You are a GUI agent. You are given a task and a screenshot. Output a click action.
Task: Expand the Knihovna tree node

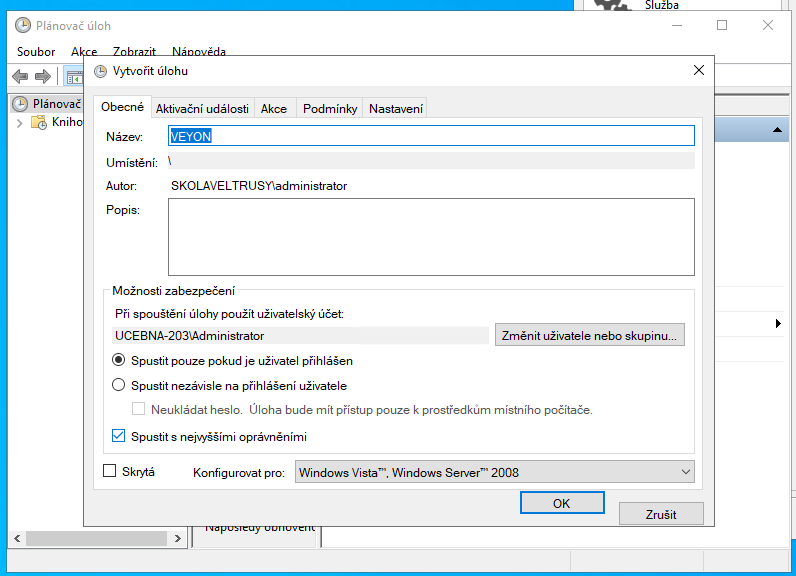coord(19,122)
